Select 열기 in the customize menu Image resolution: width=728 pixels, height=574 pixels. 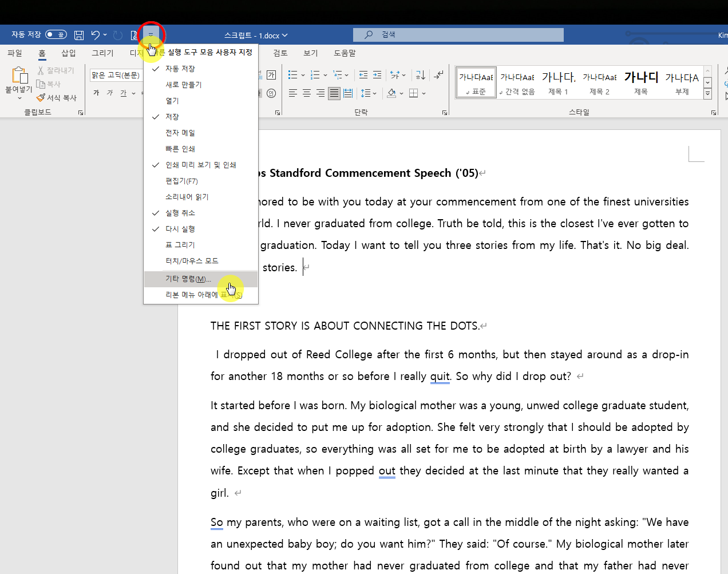click(201, 101)
